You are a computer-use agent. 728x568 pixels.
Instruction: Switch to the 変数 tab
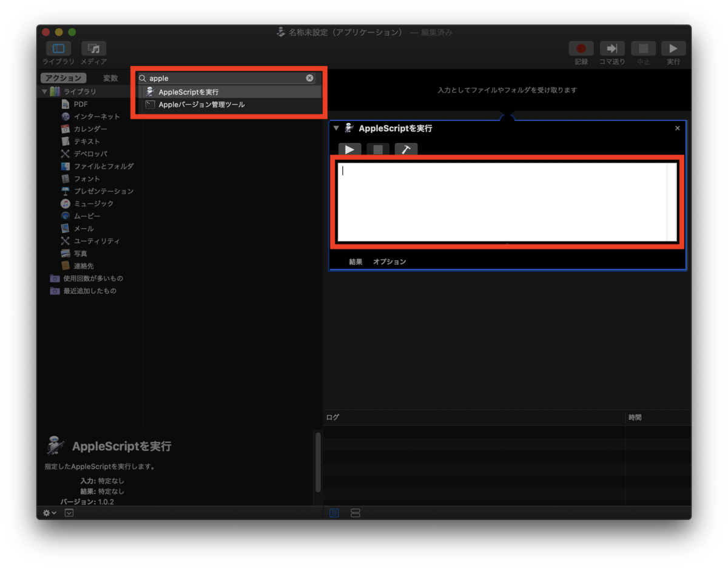tap(110, 78)
